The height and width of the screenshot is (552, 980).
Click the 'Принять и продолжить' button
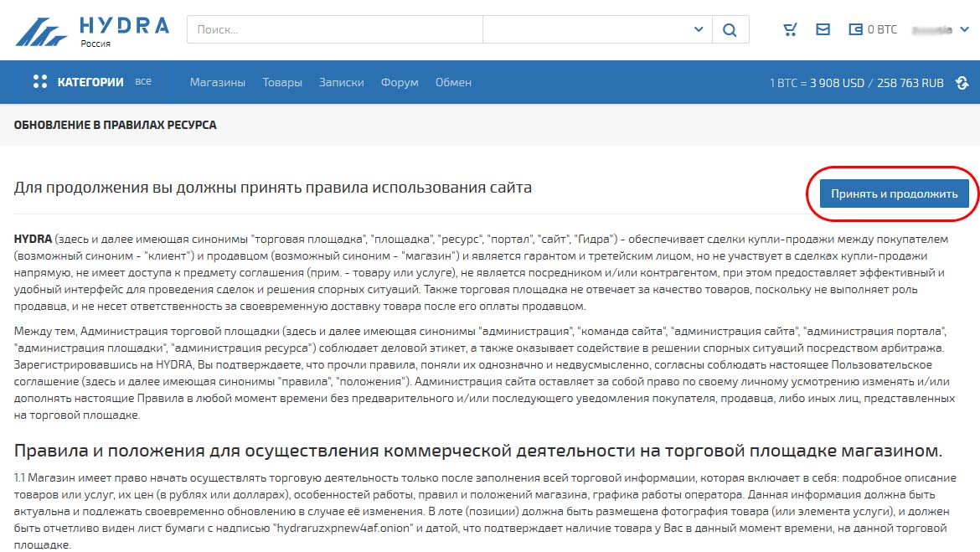(894, 193)
